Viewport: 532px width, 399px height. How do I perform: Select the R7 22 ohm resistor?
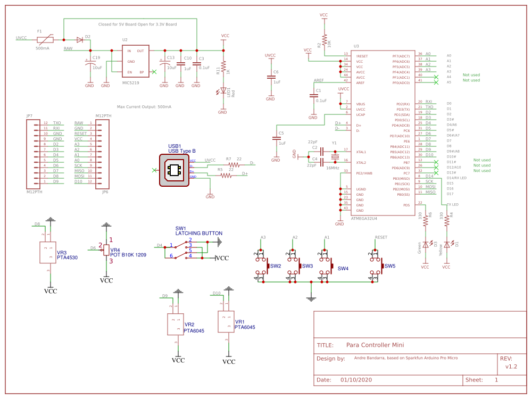pyautogui.click(x=234, y=165)
